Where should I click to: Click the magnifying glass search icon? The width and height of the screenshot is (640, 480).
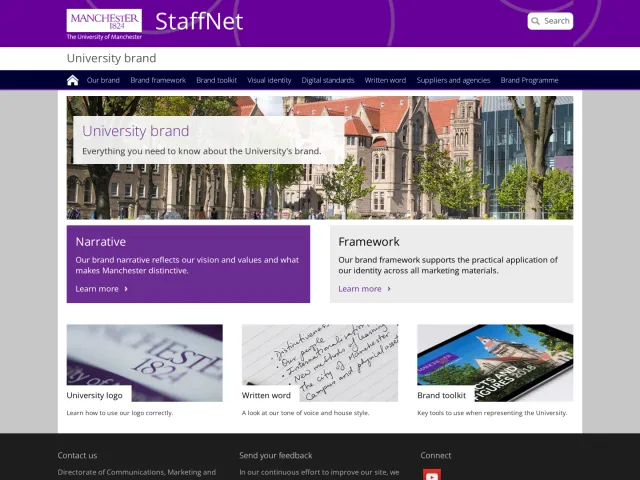536,21
